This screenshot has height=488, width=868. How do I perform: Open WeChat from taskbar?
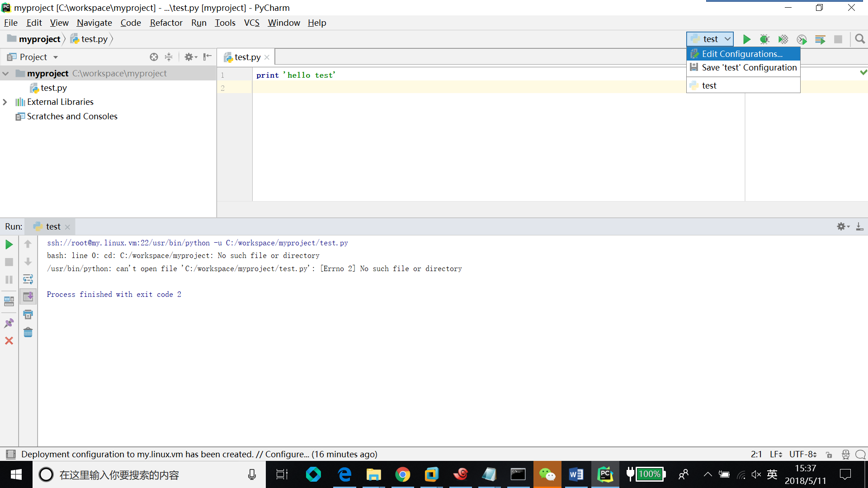(547, 474)
